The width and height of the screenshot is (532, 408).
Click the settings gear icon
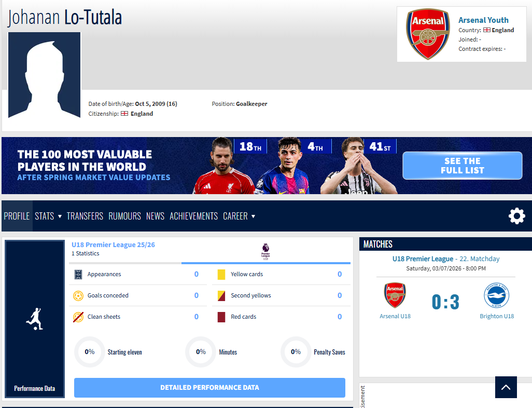516,216
